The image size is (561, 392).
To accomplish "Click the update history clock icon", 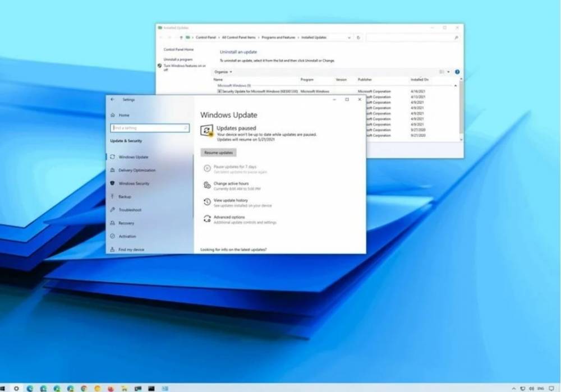I will click(x=207, y=202).
